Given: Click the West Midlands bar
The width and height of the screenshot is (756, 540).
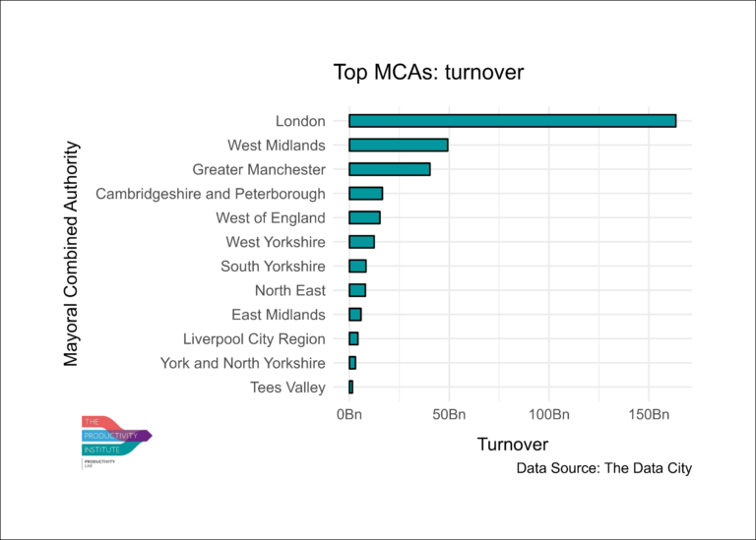Looking at the screenshot, I should pyautogui.click(x=398, y=146).
